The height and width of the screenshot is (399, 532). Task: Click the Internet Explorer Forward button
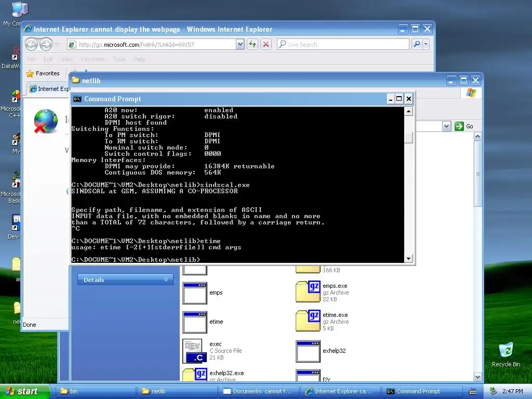(x=46, y=44)
